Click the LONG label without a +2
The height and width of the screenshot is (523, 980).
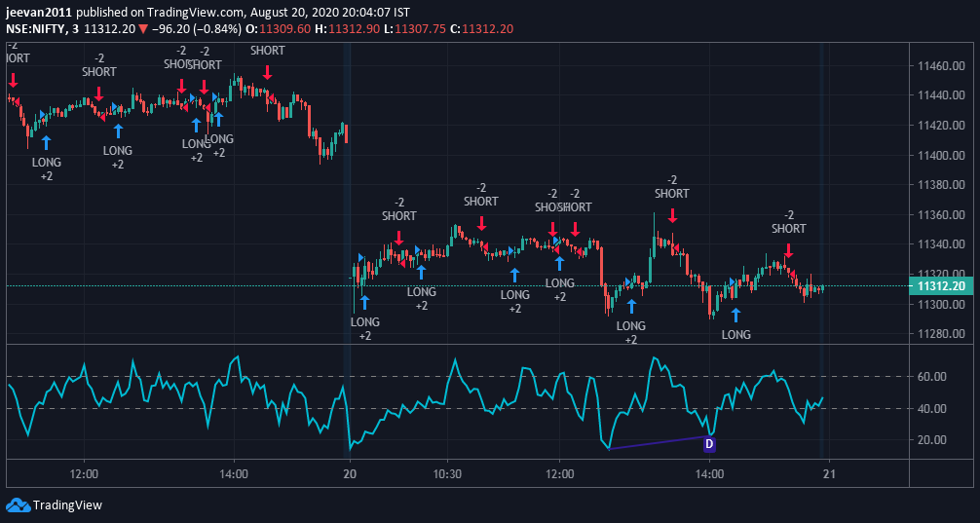(735, 335)
